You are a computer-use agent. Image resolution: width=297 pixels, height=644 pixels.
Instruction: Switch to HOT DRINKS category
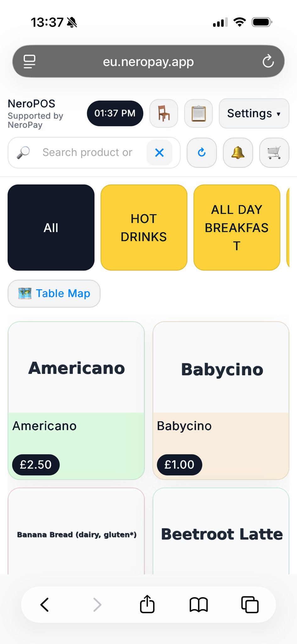(144, 227)
